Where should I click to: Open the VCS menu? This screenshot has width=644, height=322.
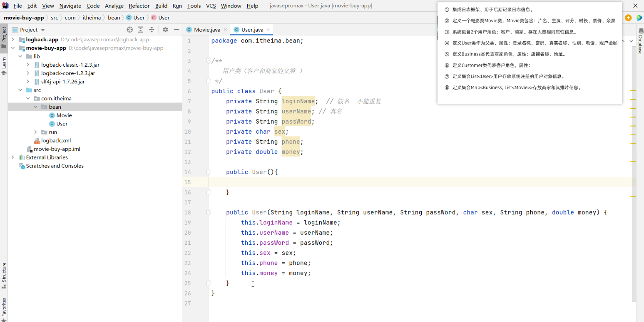[211, 6]
